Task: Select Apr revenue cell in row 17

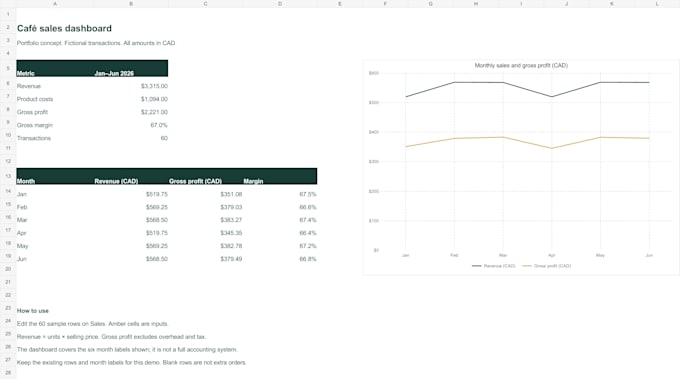Action: coord(157,233)
